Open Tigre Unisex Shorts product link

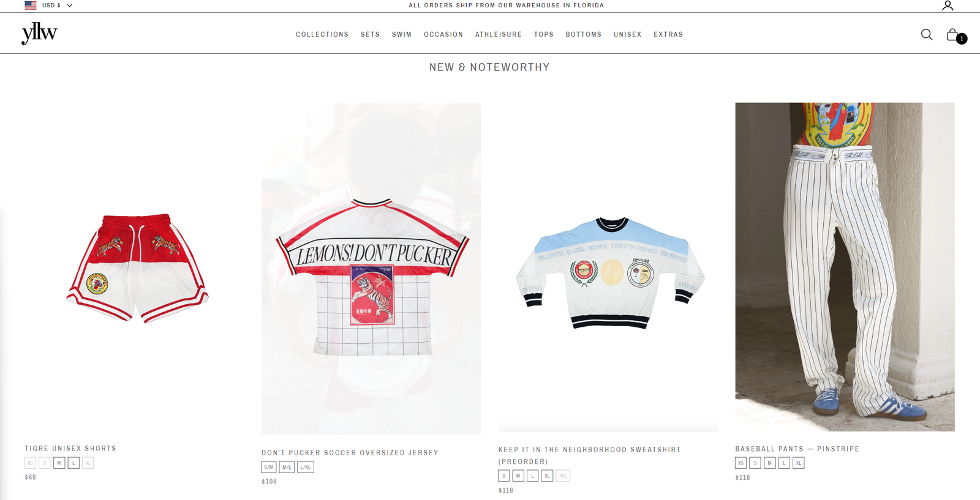coord(70,449)
